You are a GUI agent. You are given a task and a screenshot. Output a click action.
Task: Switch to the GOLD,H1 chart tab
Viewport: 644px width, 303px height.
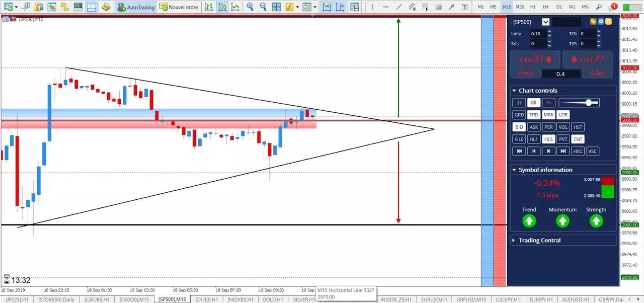point(272,299)
